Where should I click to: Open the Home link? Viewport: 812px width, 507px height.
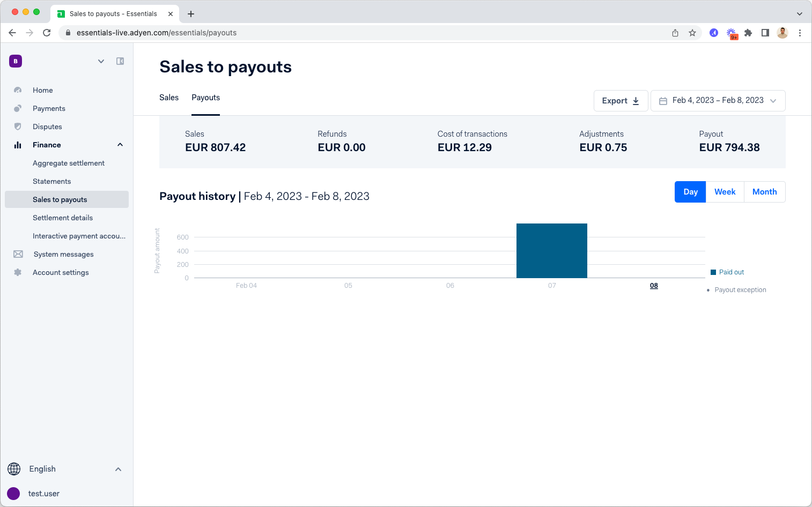(x=43, y=90)
